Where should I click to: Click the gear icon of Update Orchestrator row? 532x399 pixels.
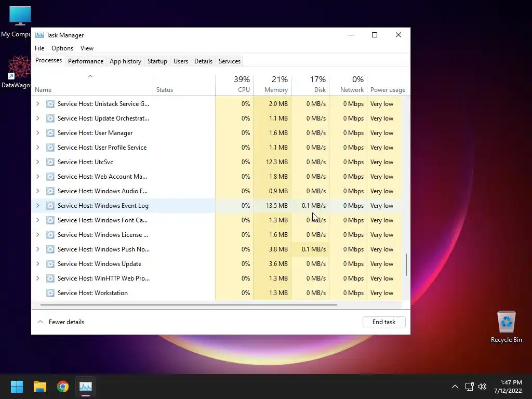tap(50, 118)
